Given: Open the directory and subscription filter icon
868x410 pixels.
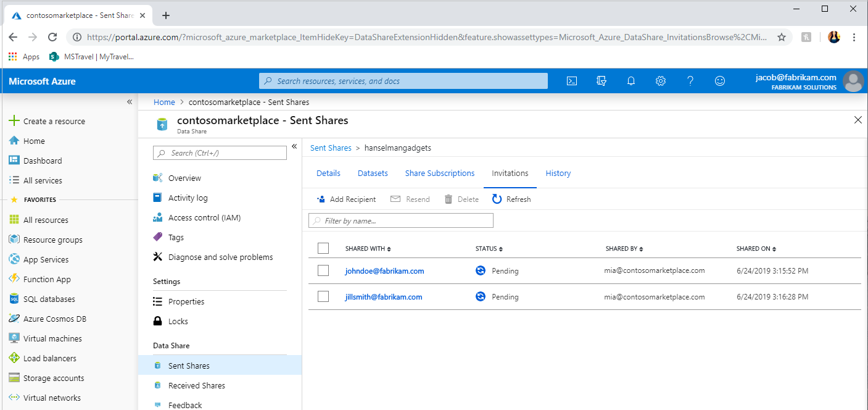Looking at the screenshot, I should [x=601, y=81].
